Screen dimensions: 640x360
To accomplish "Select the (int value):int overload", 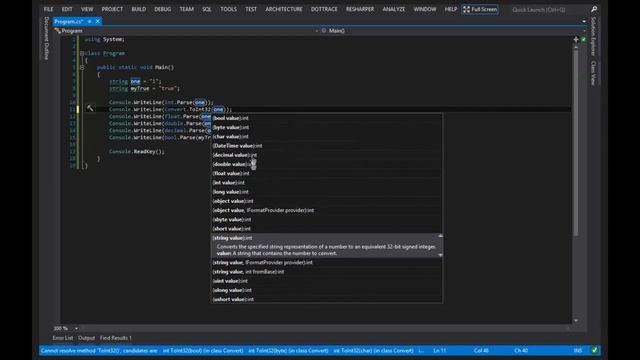I will pos(327,182).
